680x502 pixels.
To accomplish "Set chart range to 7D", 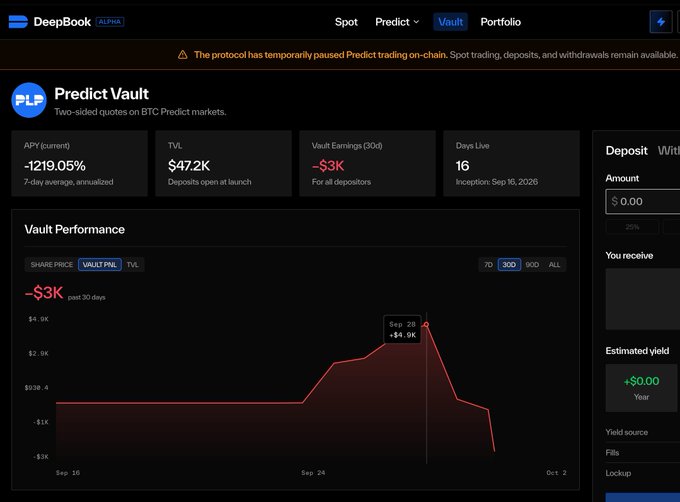I will 488,264.
